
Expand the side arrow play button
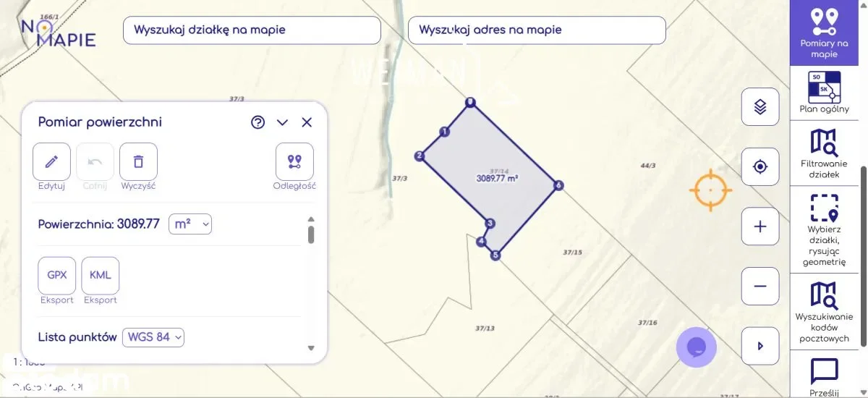(x=760, y=346)
